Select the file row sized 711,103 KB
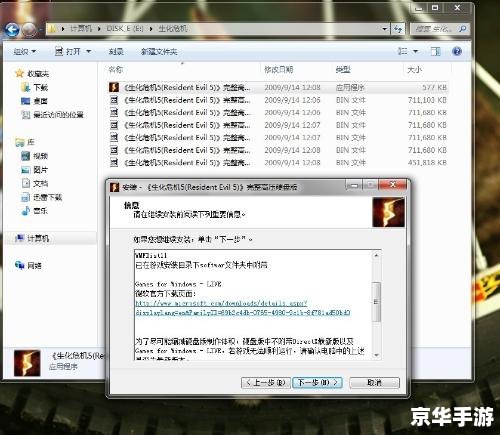 [278, 100]
